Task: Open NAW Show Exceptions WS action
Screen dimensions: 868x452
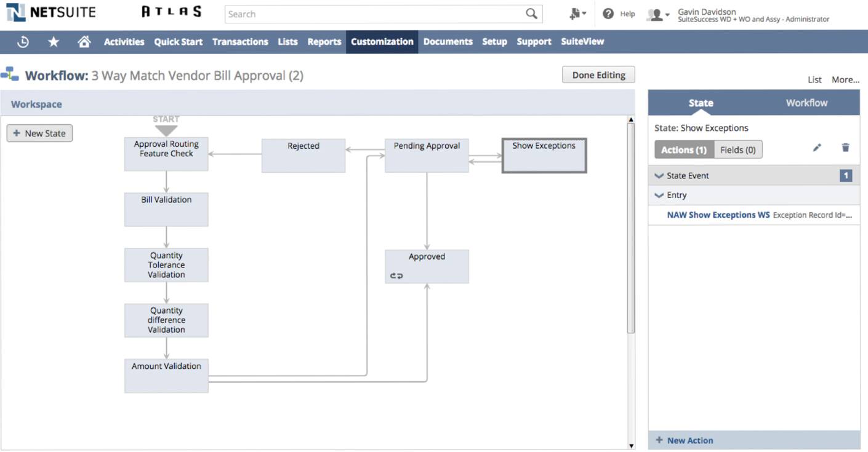Action: pos(718,215)
